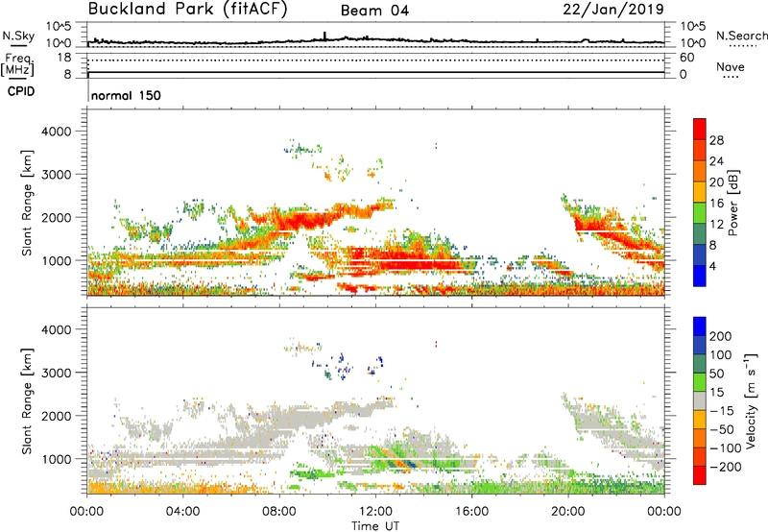Image resolution: width=768 pixels, height=532 pixels.
Task: Click the '04:00' time tick label
Action: [183, 512]
